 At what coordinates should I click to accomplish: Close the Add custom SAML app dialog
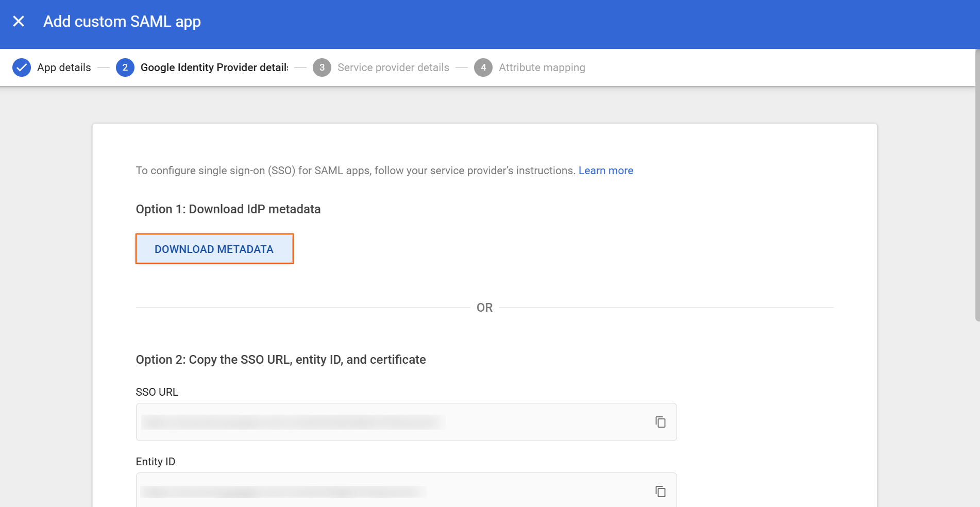[19, 21]
